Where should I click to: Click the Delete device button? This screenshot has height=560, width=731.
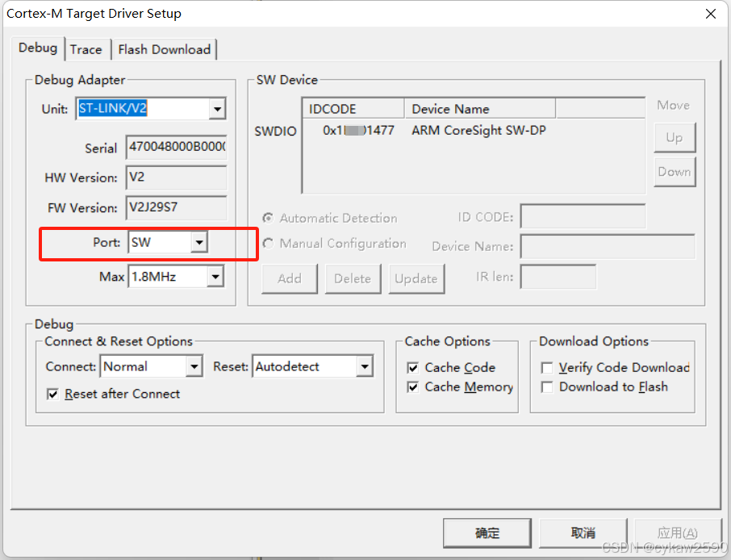(x=353, y=278)
